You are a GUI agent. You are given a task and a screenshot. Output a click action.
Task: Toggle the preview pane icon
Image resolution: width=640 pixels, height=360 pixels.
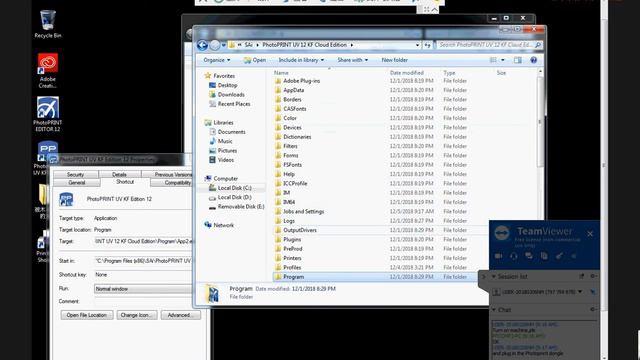518,60
